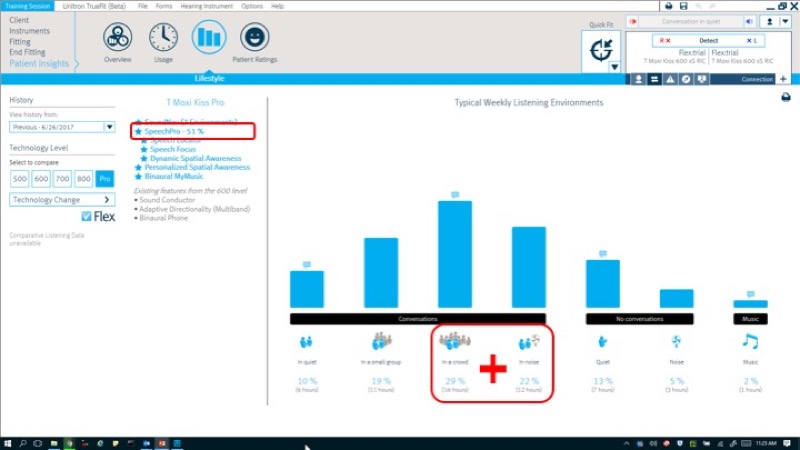Open the Options menu

(x=252, y=6)
